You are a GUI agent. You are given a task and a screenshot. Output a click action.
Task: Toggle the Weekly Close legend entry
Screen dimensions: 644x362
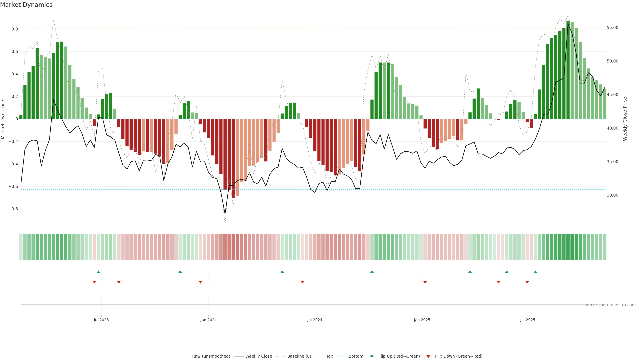[x=258, y=356]
